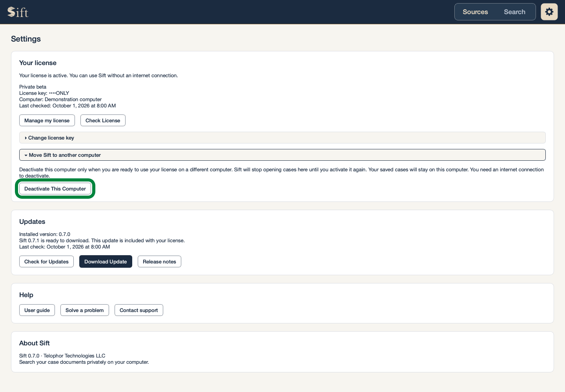The height and width of the screenshot is (392, 565).
Task: Click the Sift logo
Action: [18, 12]
